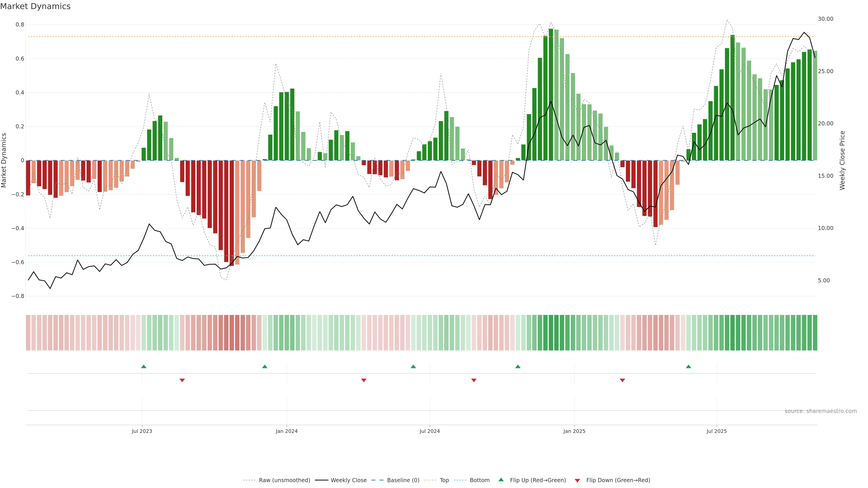868x488 pixels.
Task: Click the Jan 2024 x-axis label
Action: pos(286,431)
